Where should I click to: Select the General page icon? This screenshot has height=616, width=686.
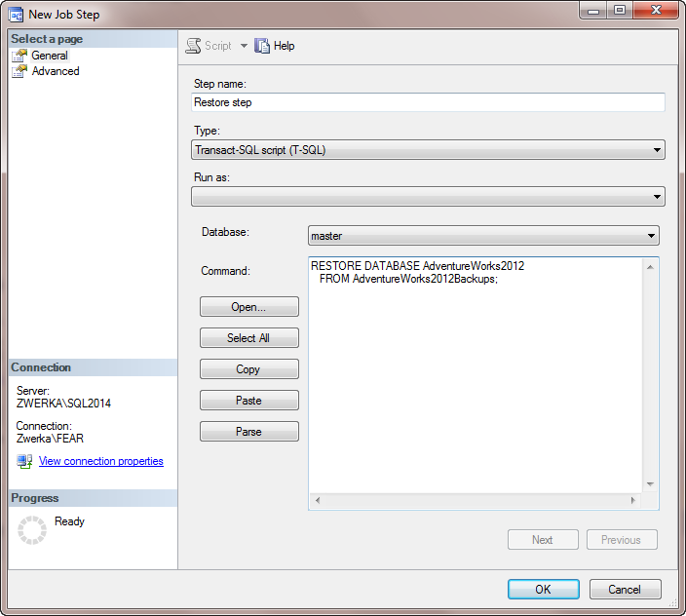(19, 56)
